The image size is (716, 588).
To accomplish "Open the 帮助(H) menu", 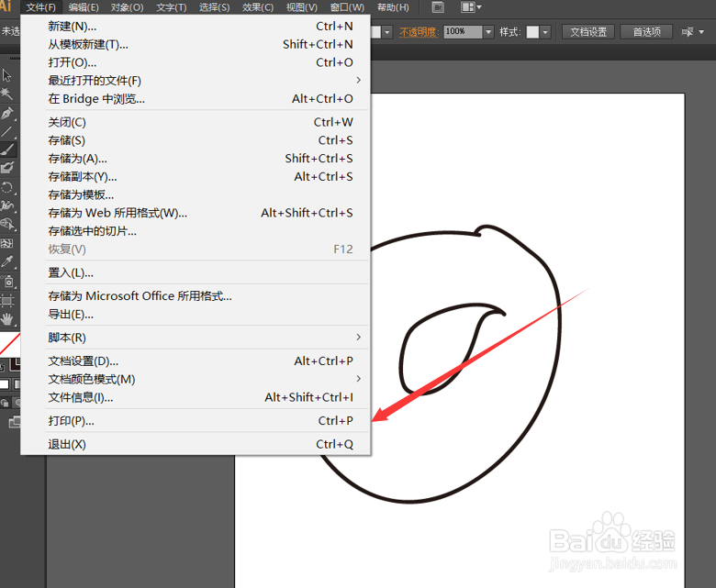I will click(393, 7).
